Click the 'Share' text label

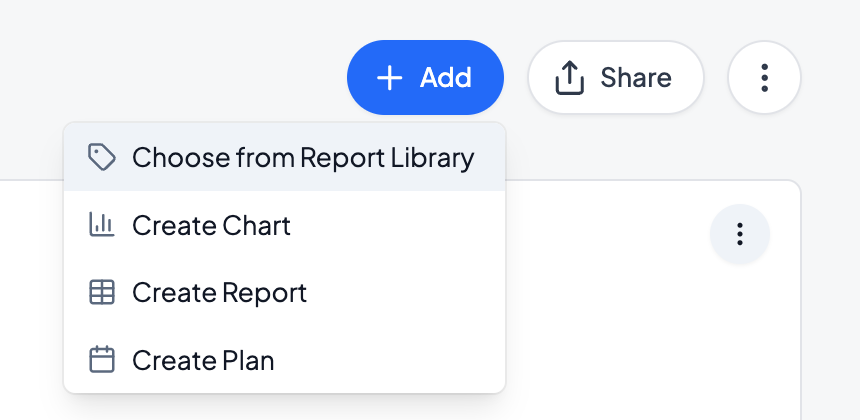pyautogui.click(x=635, y=78)
